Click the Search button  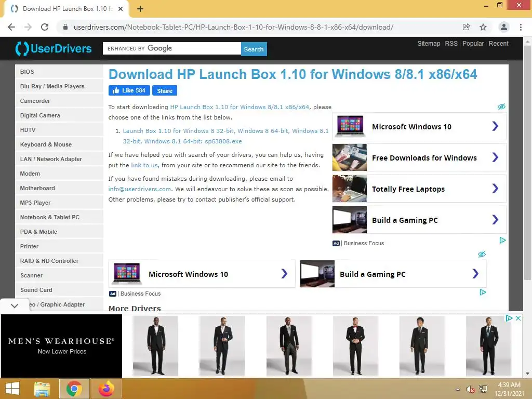(x=254, y=49)
